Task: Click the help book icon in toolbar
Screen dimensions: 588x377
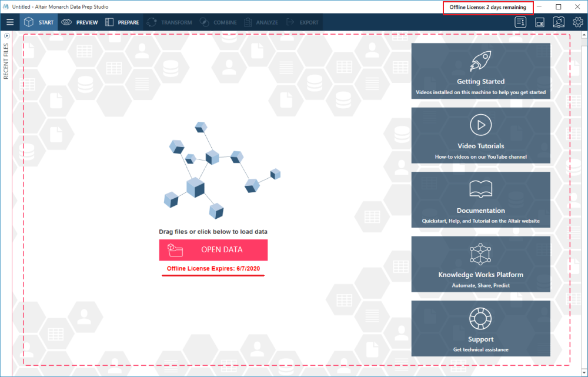Action: click(559, 22)
